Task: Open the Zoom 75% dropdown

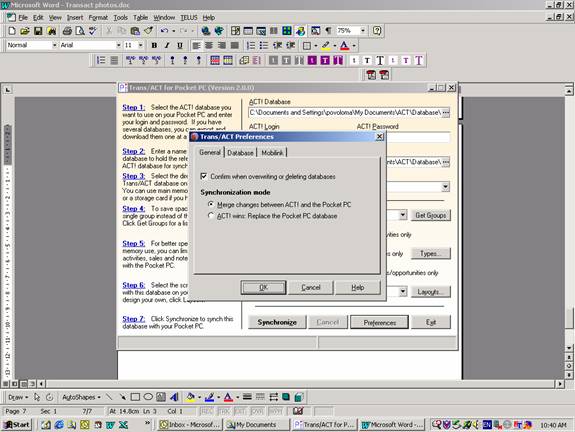Action: coord(362,31)
